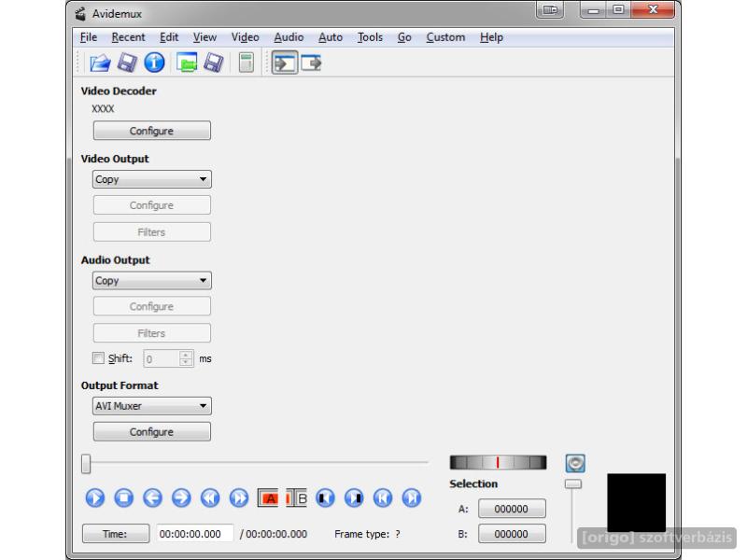Click the current time input field
The height and width of the screenshot is (560, 747).
tap(195, 534)
